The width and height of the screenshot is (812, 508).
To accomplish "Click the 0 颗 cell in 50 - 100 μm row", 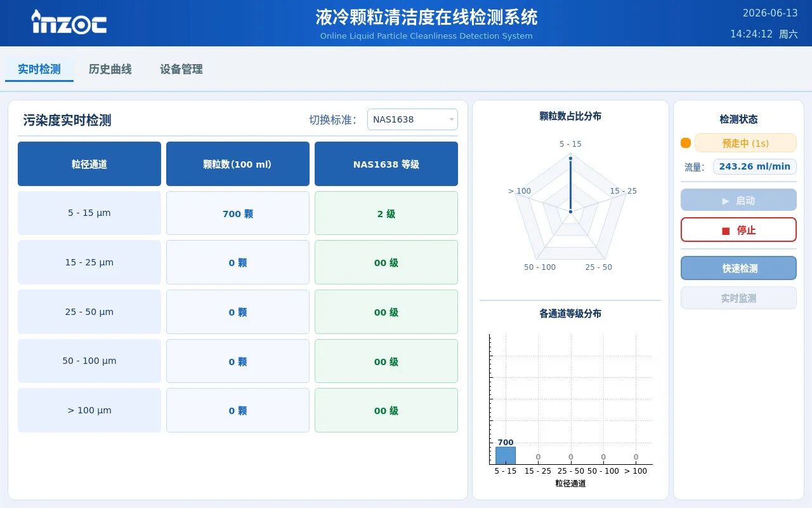I will point(238,361).
